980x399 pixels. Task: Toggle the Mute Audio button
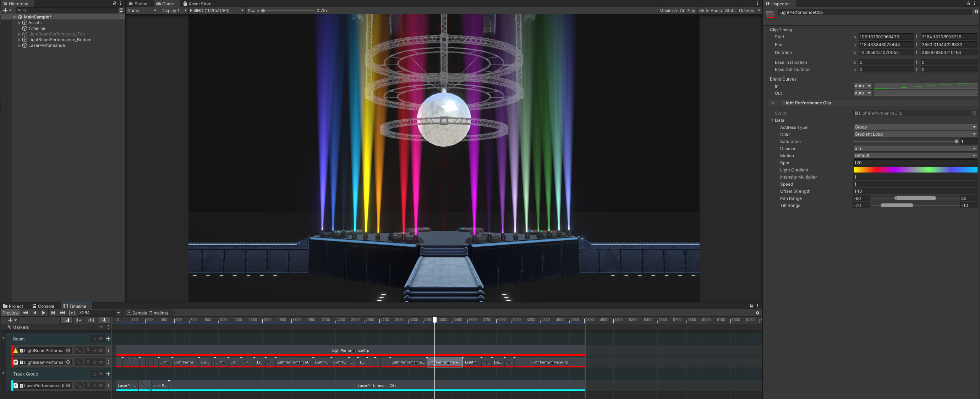click(710, 10)
